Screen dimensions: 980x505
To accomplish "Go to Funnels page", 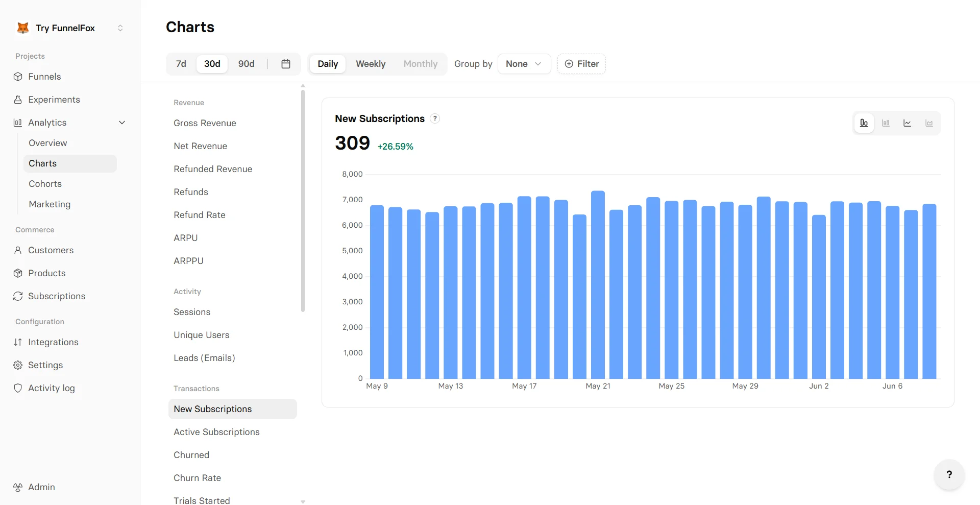I will pos(44,77).
